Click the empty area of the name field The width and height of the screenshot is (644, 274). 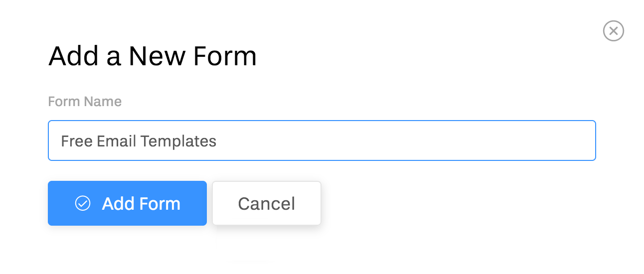click(399, 141)
